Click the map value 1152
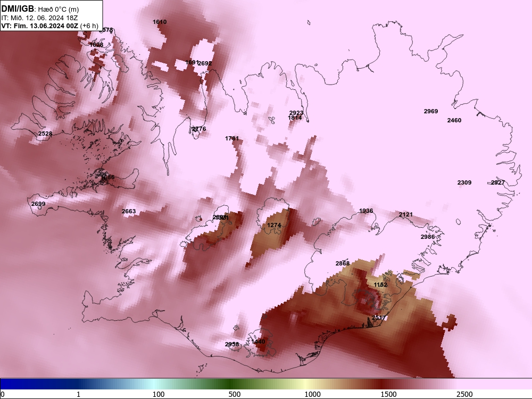The image size is (532, 399). tap(380, 285)
